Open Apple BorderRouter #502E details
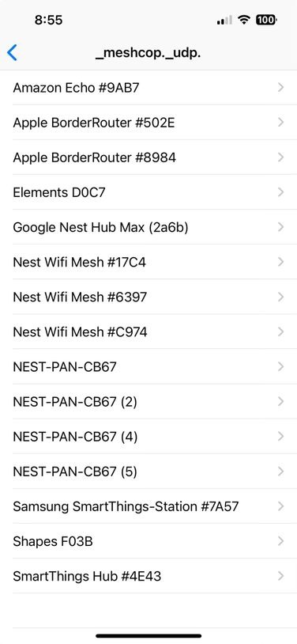The image size is (297, 644). tap(148, 122)
